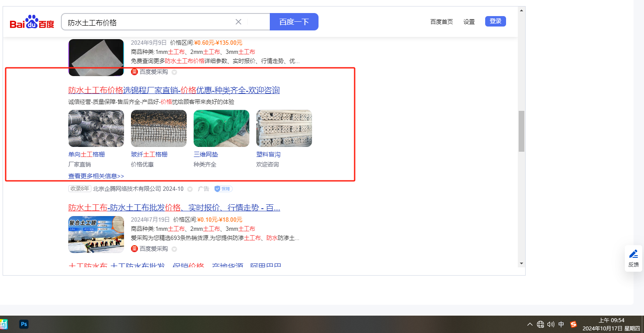Screen dimensions: 644x333
Task: Click the taskbar icon left of Photoshop
Action: click(x=3, y=324)
